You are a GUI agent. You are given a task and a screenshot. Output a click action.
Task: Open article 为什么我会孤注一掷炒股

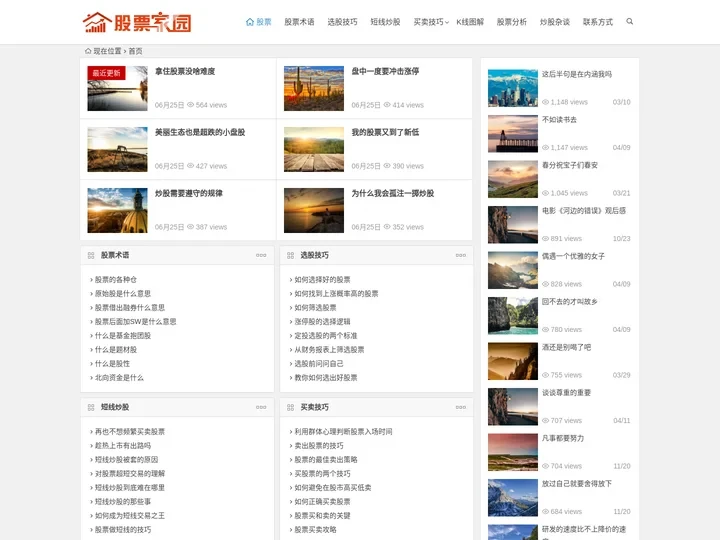(393, 193)
